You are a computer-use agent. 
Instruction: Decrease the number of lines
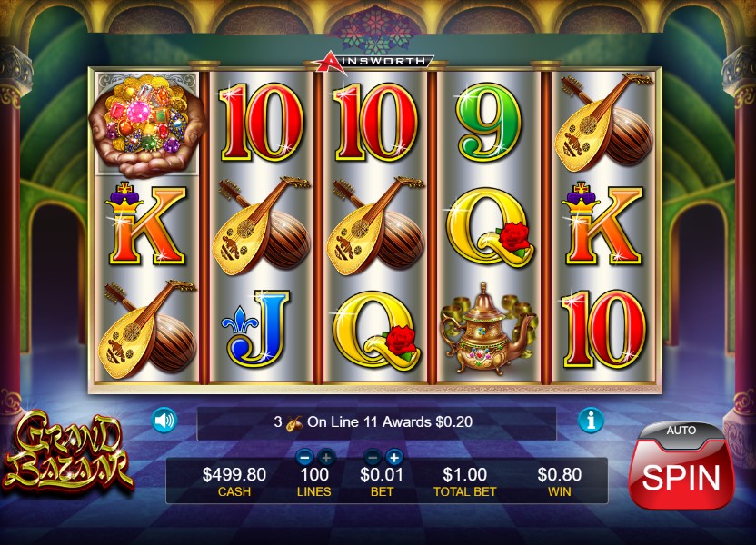(x=304, y=456)
